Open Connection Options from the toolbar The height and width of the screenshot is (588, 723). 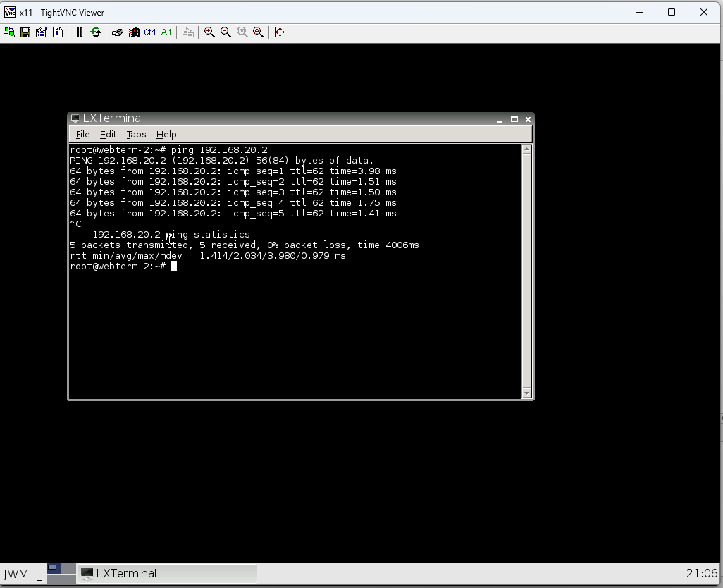[x=42, y=32]
